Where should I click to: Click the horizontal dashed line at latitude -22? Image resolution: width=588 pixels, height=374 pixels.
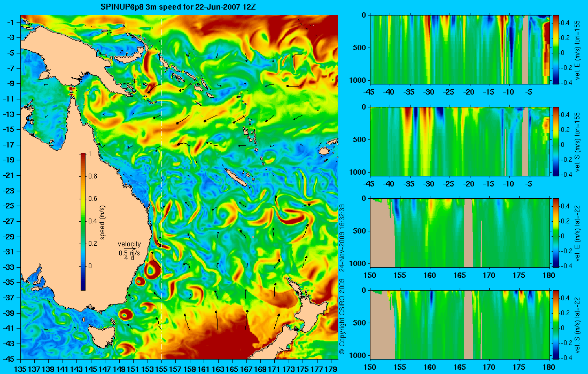point(232,183)
